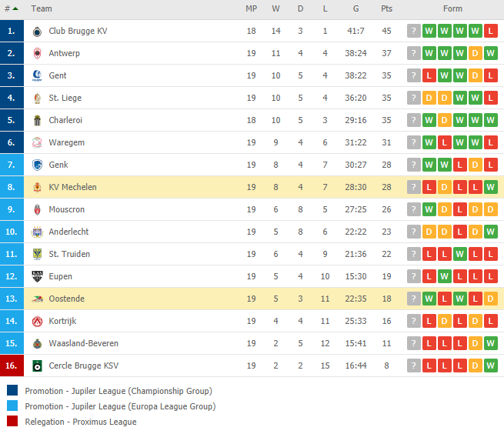
Task: Open Oostende team link
Action: [66, 299]
